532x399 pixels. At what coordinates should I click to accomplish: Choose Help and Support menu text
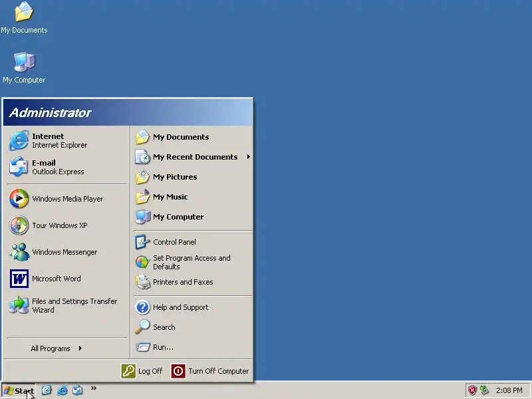pyautogui.click(x=180, y=307)
